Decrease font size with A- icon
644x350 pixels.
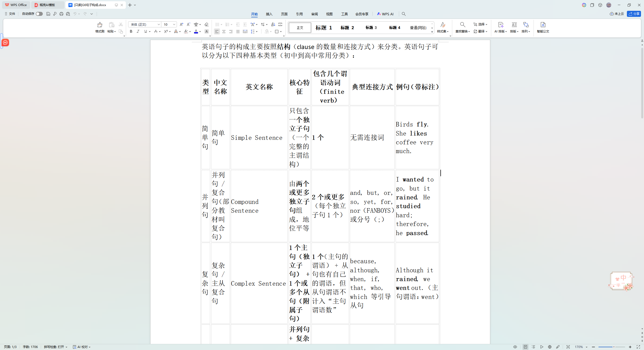188,24
